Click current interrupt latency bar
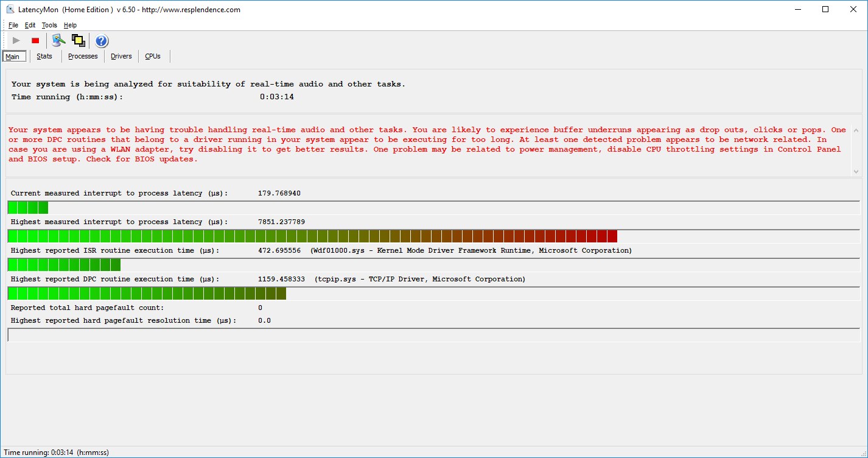 [x=433, y=208]
